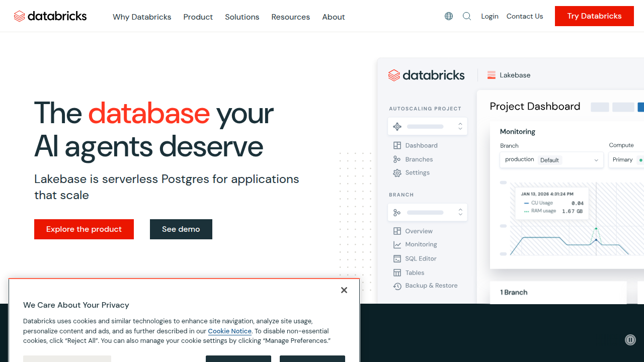Open the About menu
Image resolution: width=644 pixels, height=362 pixels.
coord(334,17)
